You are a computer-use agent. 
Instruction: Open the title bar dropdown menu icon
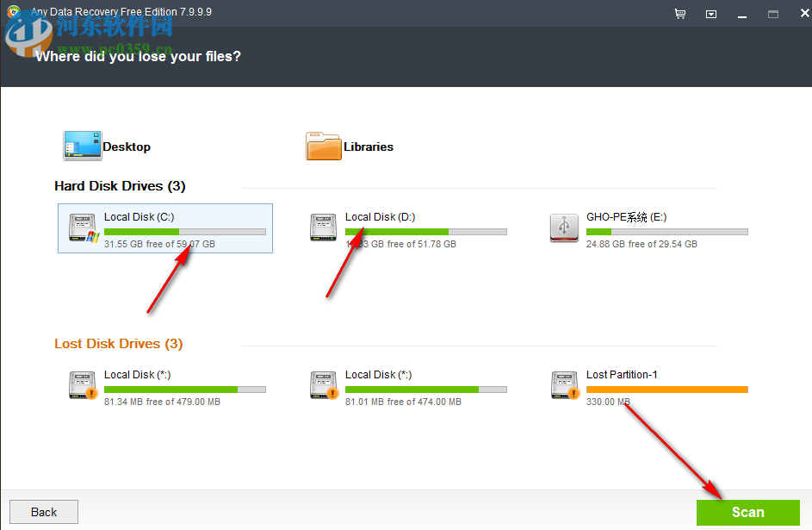click(x=711, y=15)
